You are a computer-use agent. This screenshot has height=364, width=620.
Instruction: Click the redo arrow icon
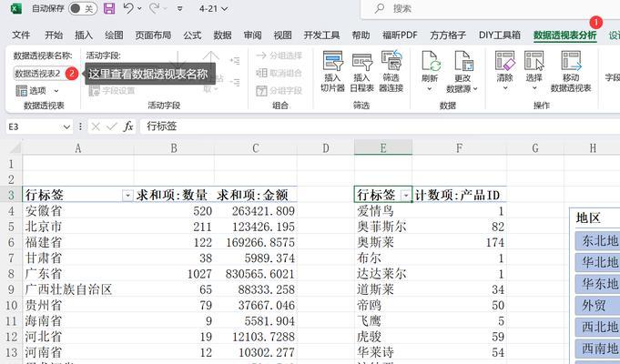point(154,8)
